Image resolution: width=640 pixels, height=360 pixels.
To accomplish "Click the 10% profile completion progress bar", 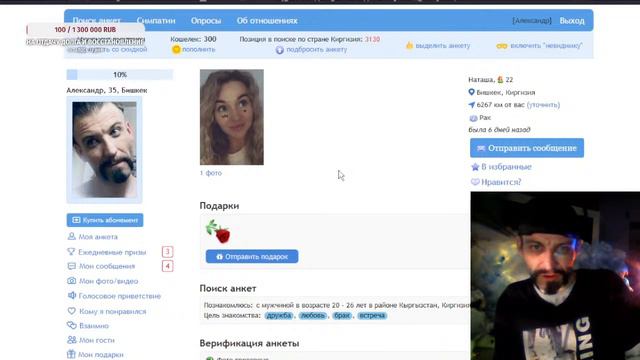I will (x=120, y=75).
